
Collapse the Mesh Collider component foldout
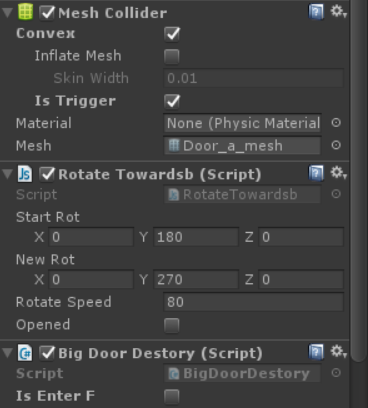coord(7,13)
